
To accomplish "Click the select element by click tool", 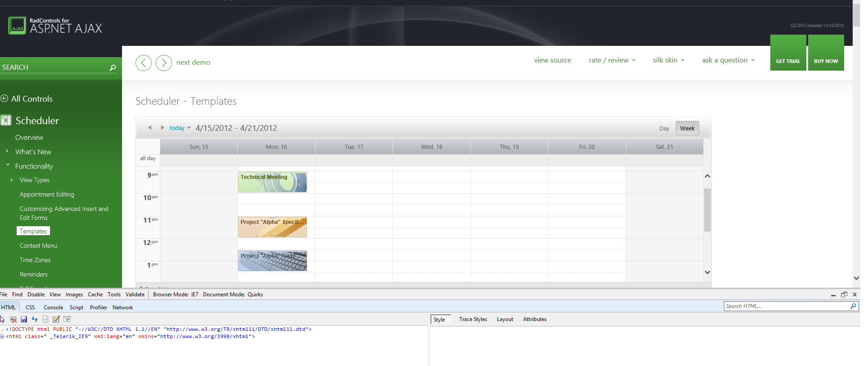I will (2, 319).
